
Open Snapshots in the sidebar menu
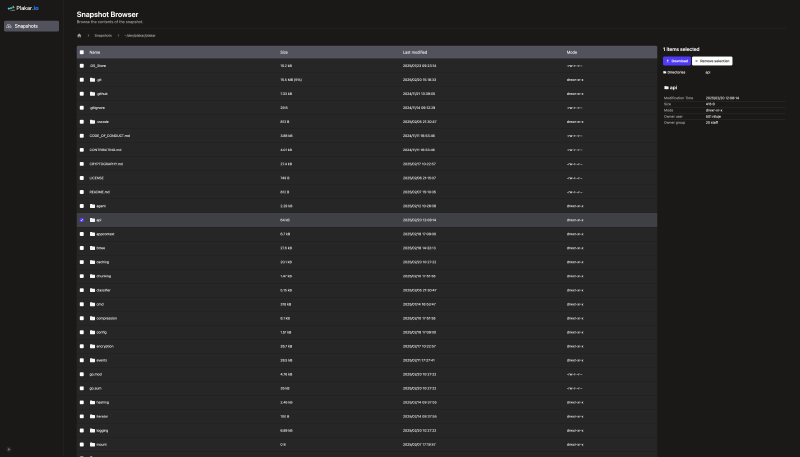pyautogui.click(x=31, y=26)
